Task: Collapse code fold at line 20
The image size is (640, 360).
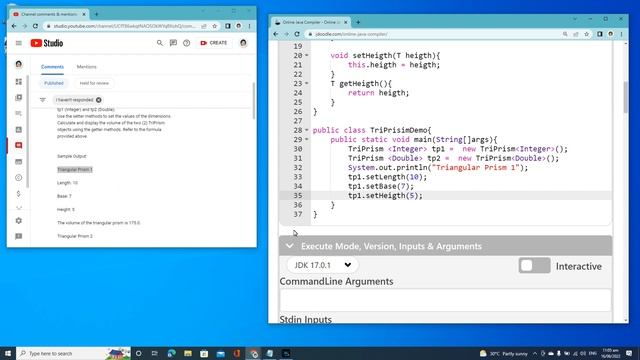Action: 307,56
